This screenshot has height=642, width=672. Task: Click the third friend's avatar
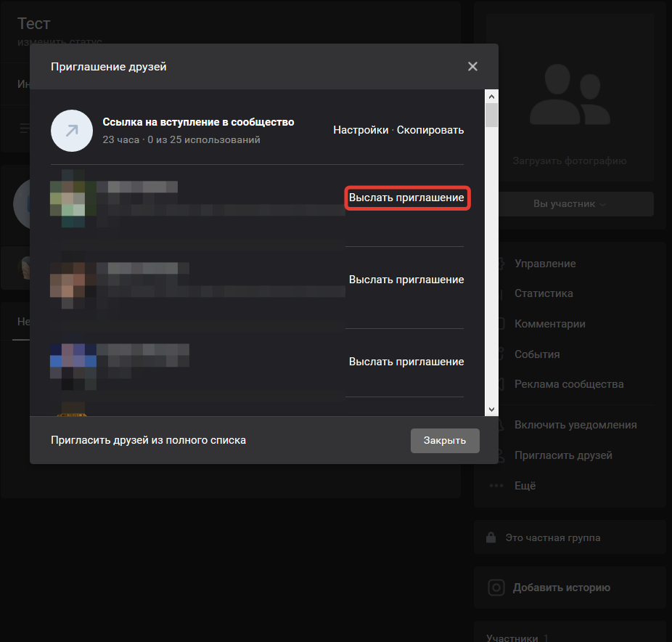[73, 362]
